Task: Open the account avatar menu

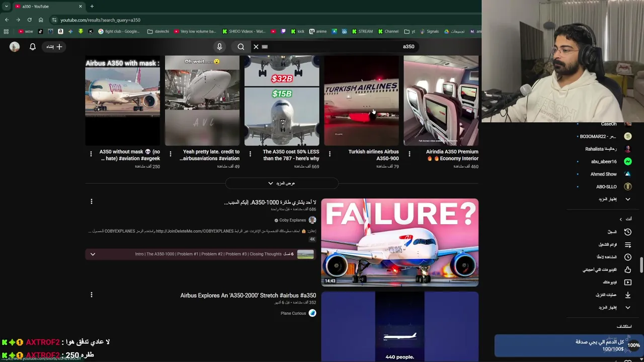Action: (x=15, y=47)
